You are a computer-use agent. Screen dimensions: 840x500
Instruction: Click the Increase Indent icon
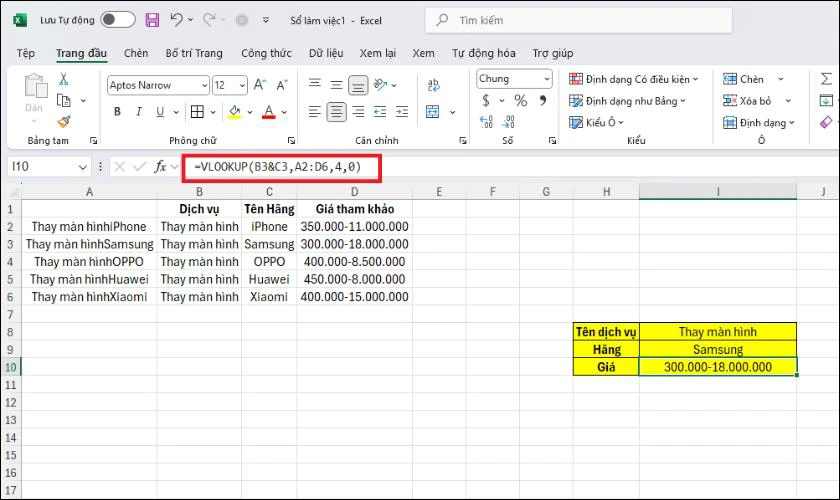point(402,111)
